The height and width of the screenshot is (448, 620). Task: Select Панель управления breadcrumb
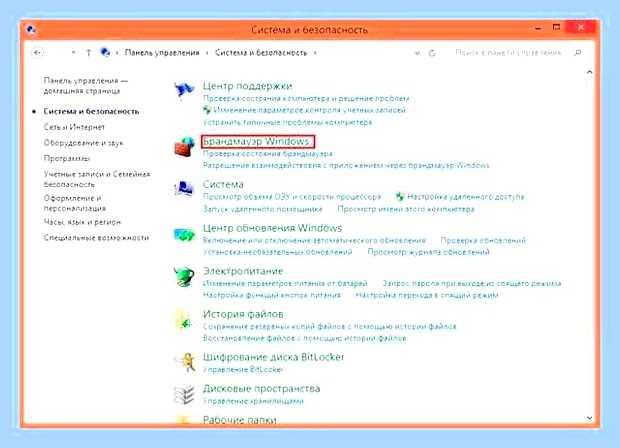click(162, 53)
